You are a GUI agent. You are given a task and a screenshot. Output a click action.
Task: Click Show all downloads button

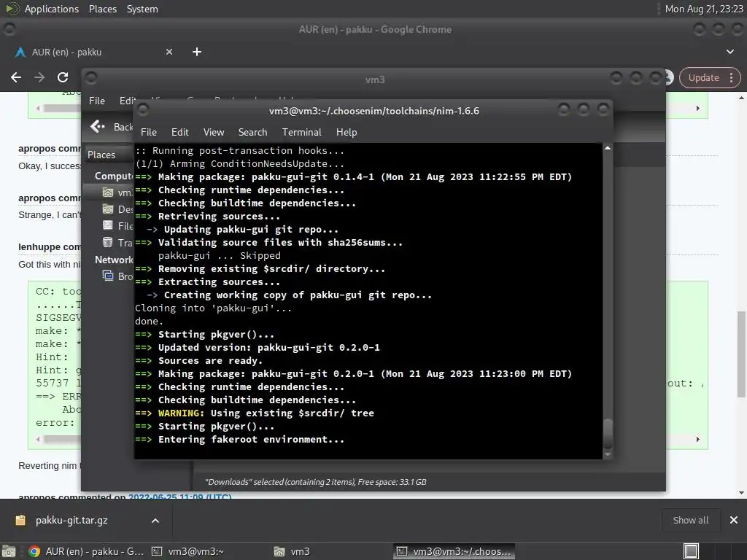pyautogui.click(x=690, y=521)
